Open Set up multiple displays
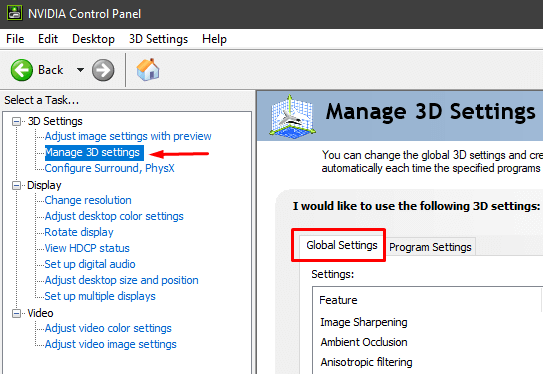 (100, 296)
